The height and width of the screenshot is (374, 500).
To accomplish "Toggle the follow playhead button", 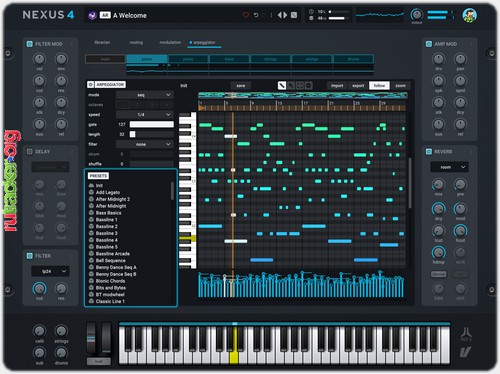I will click(379, 86).
